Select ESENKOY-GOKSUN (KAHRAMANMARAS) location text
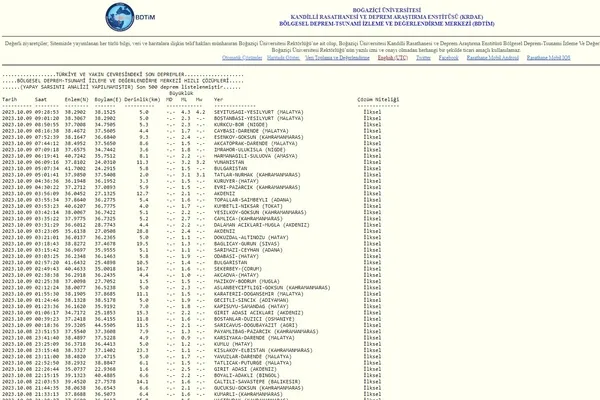The height and width of the screenshot is (400, 600). coord(259,137)
